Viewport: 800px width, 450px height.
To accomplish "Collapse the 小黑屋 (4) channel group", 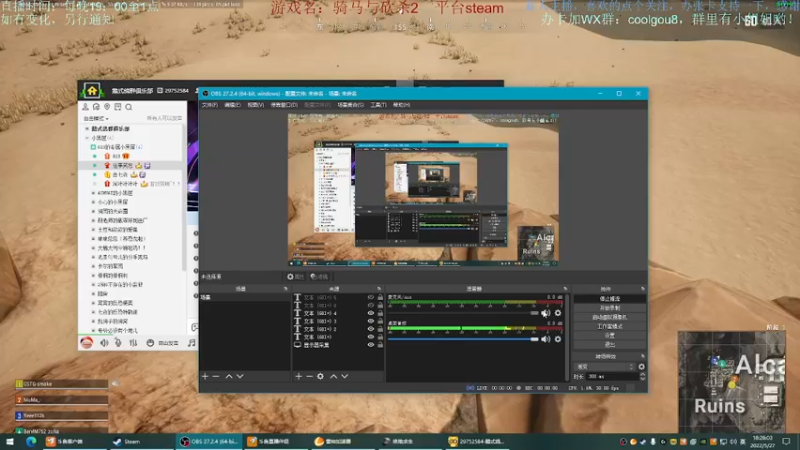I will pyautogui.click(x=87, y=138).
